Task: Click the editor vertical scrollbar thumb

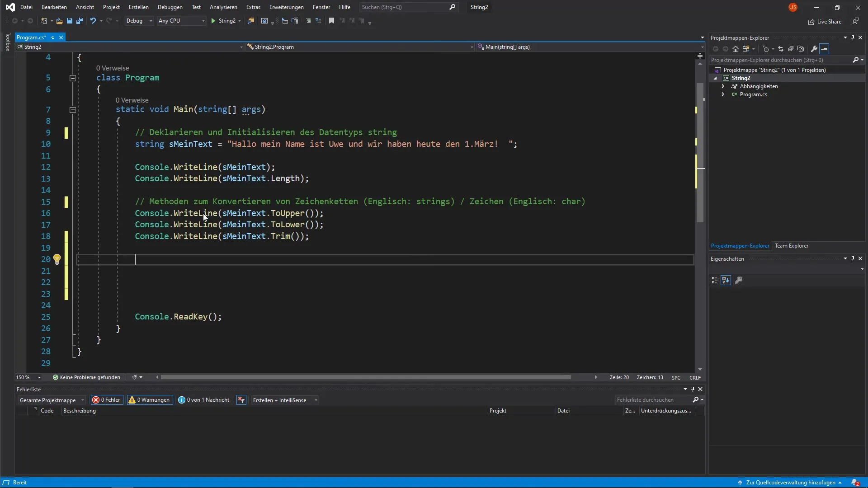Action: coord(700,152)
